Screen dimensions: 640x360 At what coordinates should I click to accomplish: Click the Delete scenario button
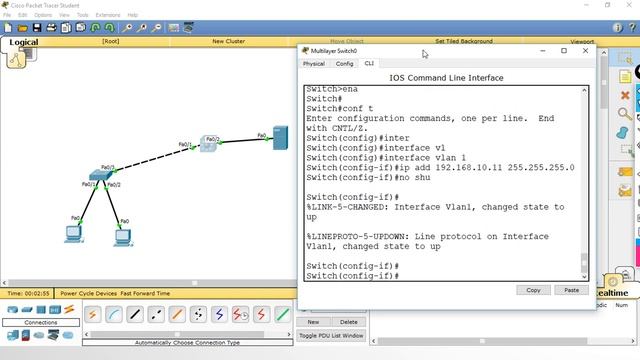click(349, 322)
